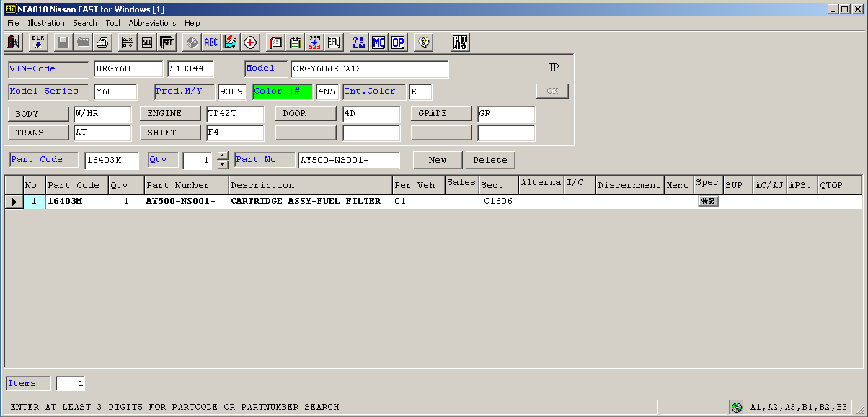The image size is (868, 417).
Task: Open the File menu
Action: [13, 23]
